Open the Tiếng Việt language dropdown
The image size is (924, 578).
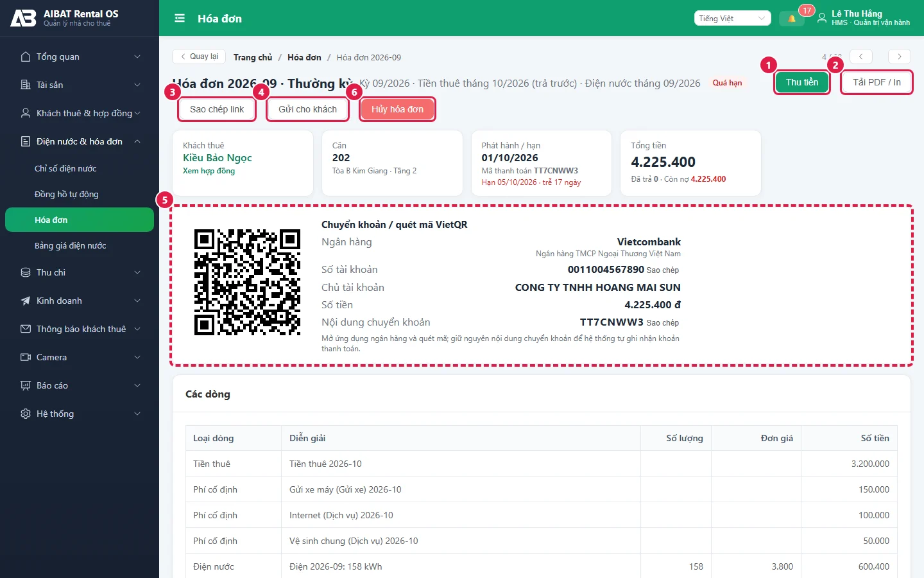732,19
